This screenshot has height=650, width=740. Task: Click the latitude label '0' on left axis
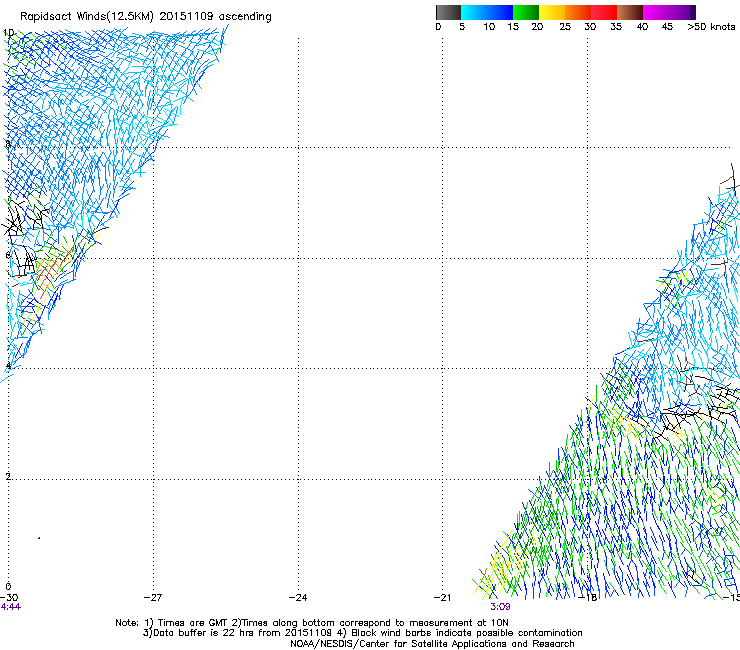pos(8,587)
